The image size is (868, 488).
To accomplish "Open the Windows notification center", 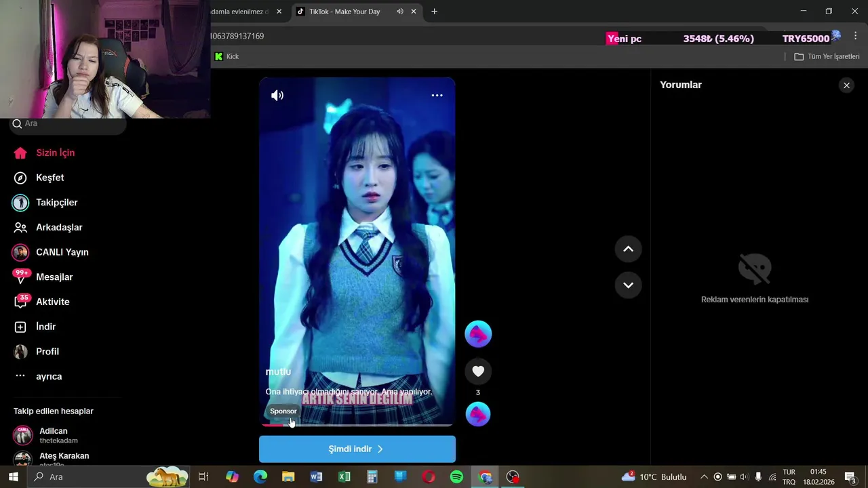I will [x=850, y=477].
